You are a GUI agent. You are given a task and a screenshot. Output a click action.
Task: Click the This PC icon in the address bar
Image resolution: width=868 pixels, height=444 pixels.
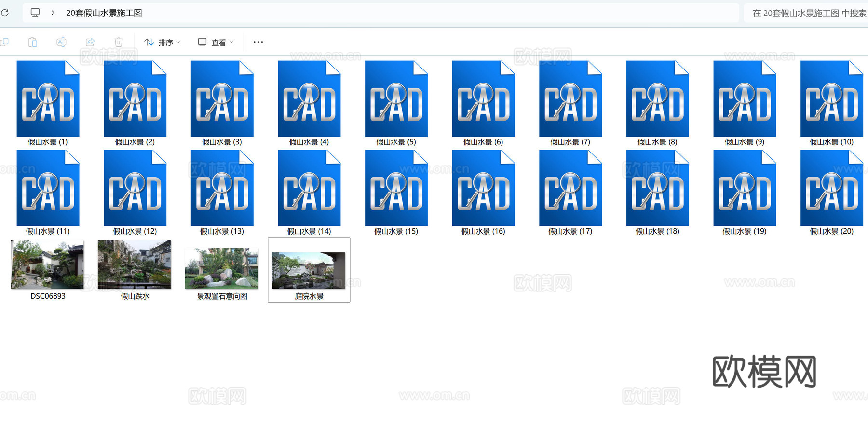[x=35, y=13]
